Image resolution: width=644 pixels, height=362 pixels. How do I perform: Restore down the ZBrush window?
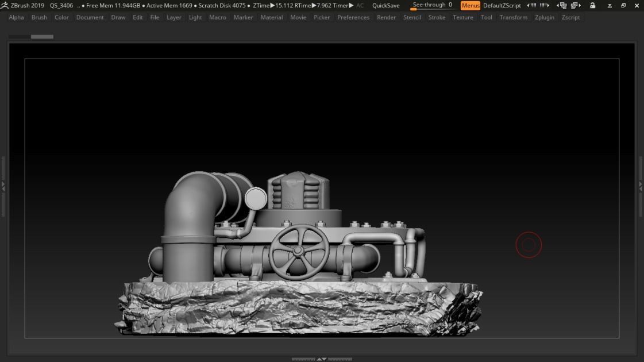click(x=623, y=5)
